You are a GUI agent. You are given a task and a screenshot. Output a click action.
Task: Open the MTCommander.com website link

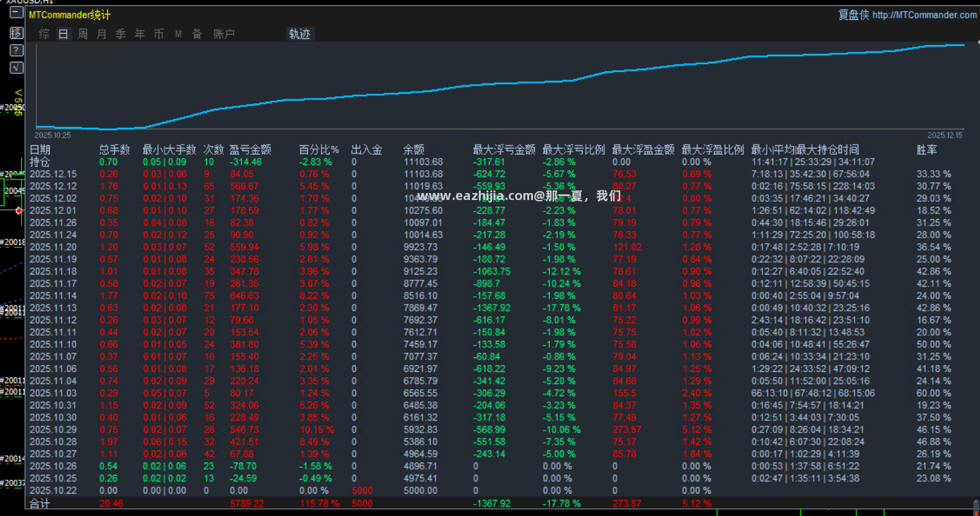924,15
